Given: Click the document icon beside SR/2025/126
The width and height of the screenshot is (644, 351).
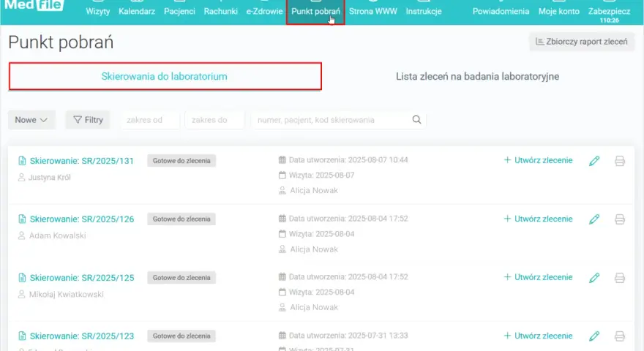Looking at the screenshot, I should click(x=22, y=219).
